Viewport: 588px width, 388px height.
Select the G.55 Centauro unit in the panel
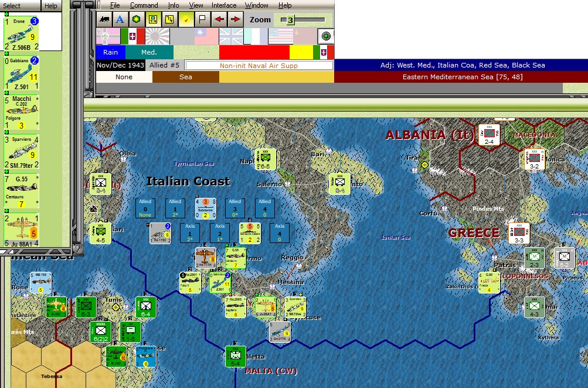pyautogui.click(x=21, y=191)
